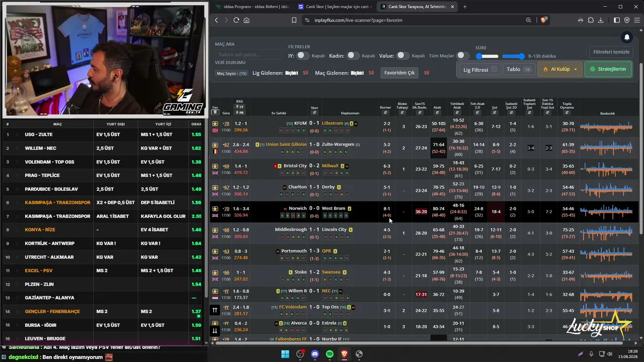
Task: Open the browser extensions puzzle icon
Action: (x=591, y=20)
